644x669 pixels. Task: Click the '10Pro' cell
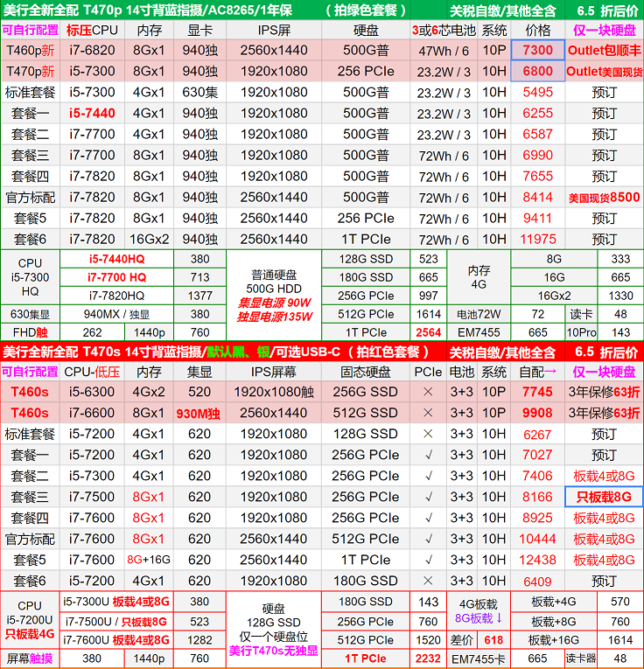[581, 332]
